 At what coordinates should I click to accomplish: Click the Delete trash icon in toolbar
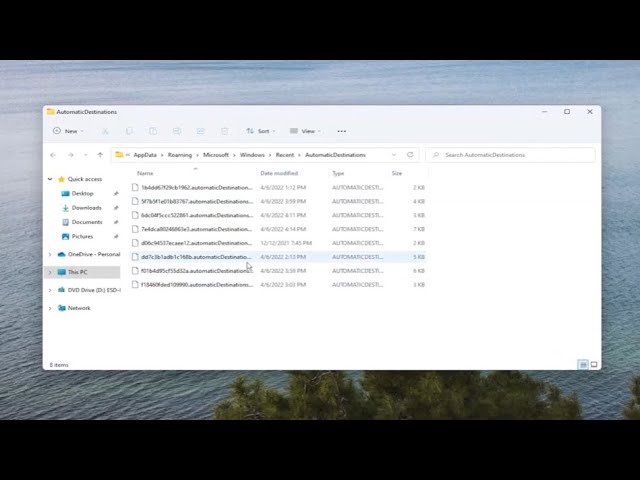(224, 131)
